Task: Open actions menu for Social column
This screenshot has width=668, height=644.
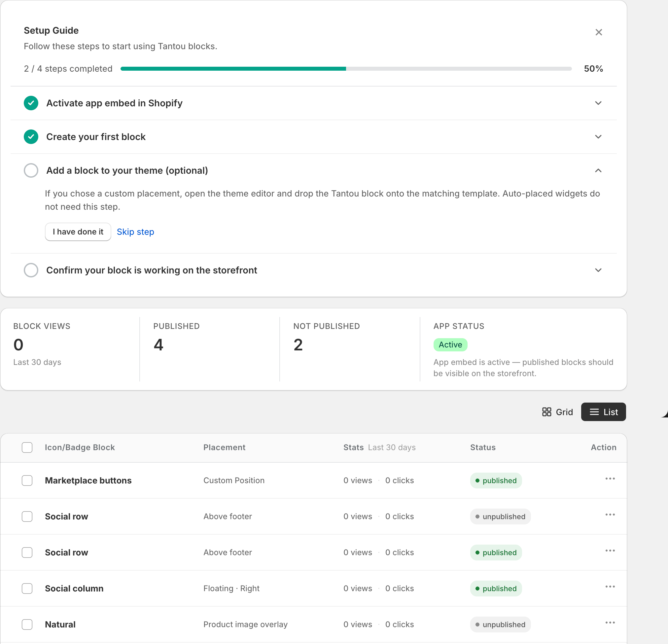Action: point(610,587)
